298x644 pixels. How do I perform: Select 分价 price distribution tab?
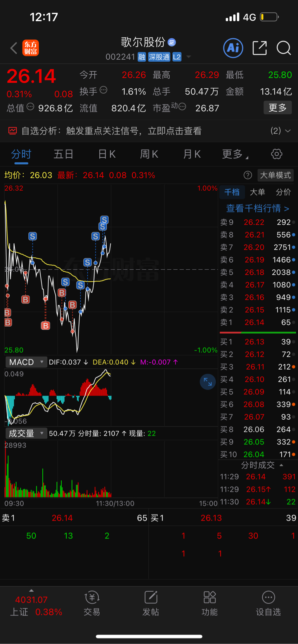point(283,192)
